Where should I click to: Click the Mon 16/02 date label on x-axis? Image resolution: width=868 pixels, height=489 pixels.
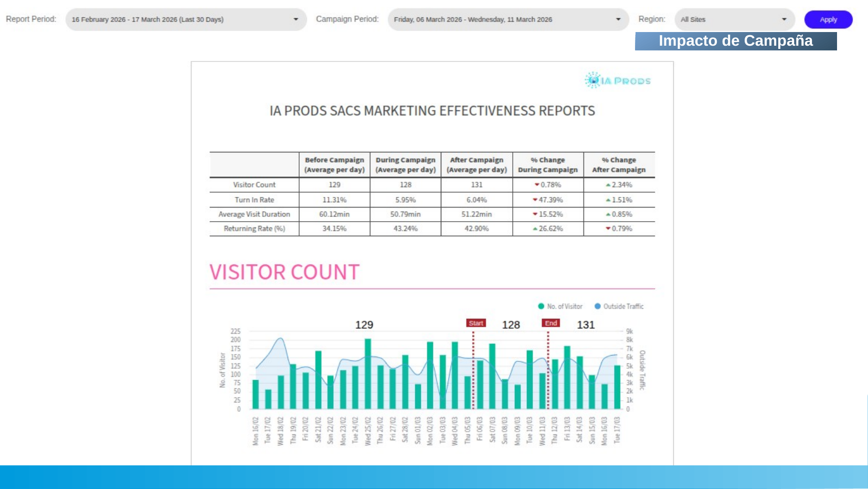256,431
